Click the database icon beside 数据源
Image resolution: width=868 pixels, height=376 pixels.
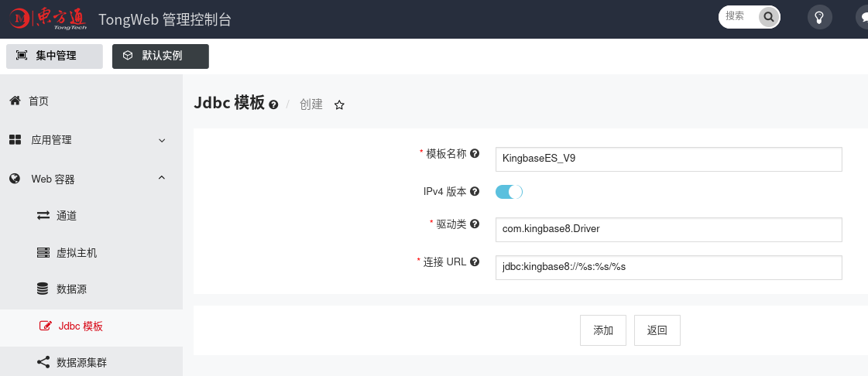[43, 289]
